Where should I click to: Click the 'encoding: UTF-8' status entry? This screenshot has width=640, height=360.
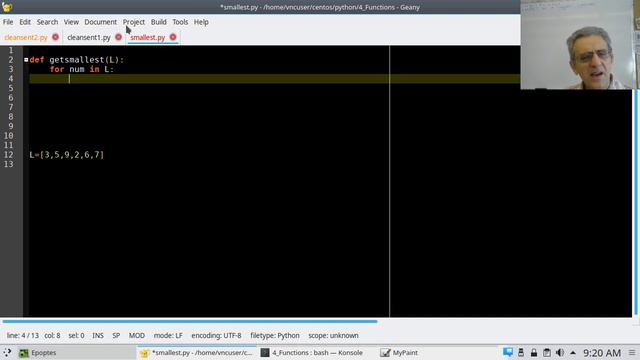point(216,336)
